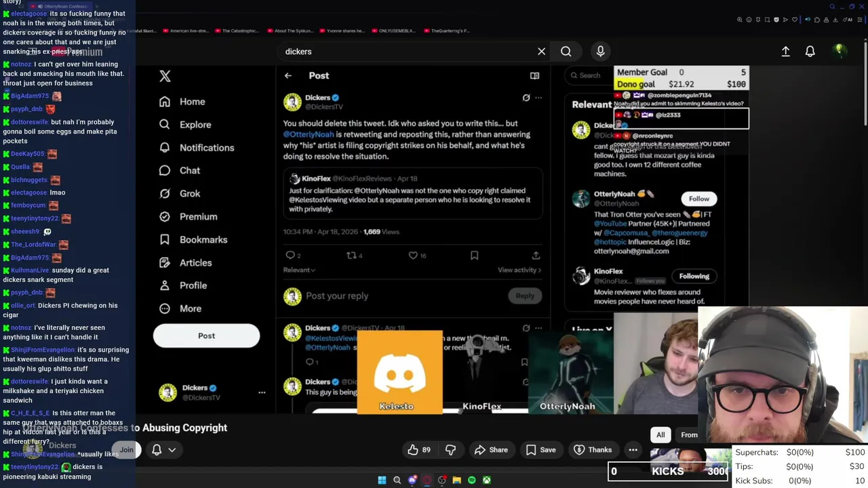Open browser downloads arrow icon

[835, 20]
